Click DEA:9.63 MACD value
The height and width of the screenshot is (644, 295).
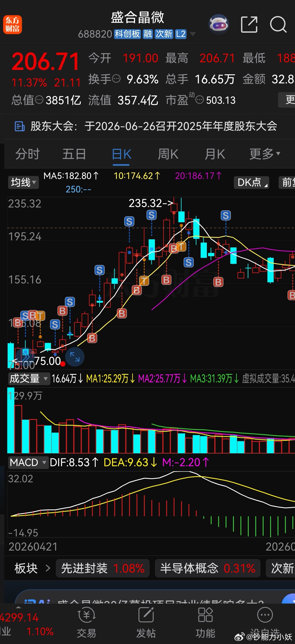[130, 462]
